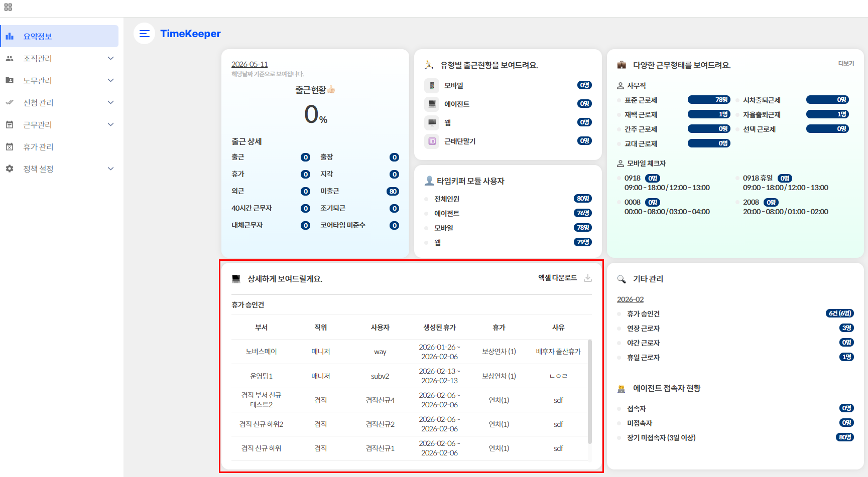Expand the 정책 설정 menu chevron
The width and height of the screenshot is (868, 477).
[x=111, y=169]
